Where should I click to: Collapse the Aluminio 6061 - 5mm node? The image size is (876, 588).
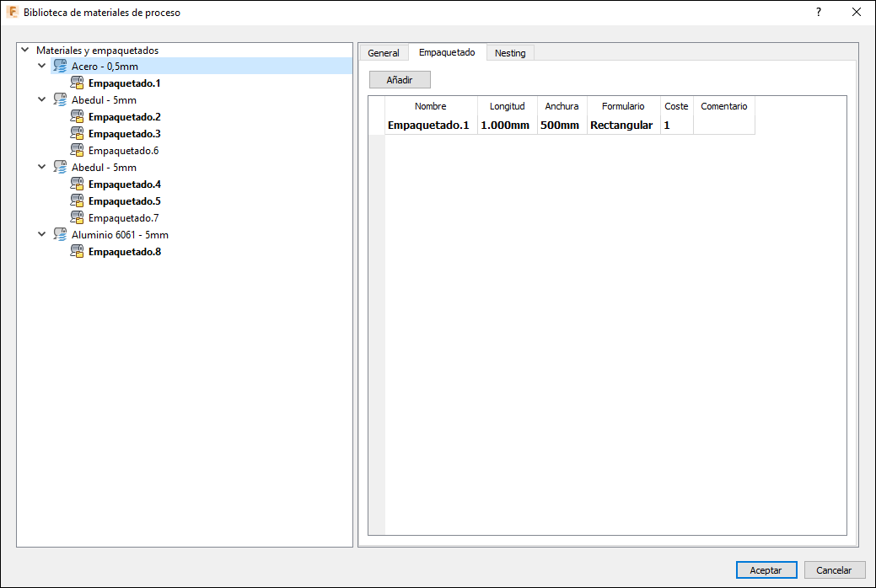point(42,234)
